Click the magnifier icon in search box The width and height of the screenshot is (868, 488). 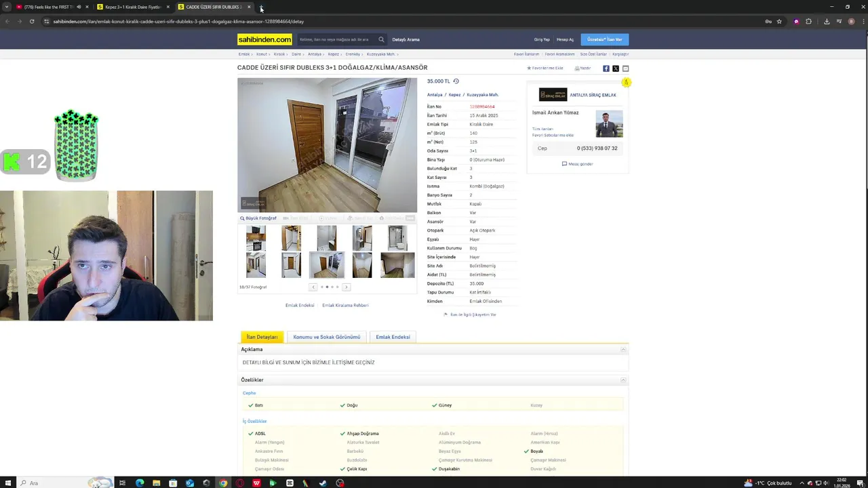tap(381, 39)
